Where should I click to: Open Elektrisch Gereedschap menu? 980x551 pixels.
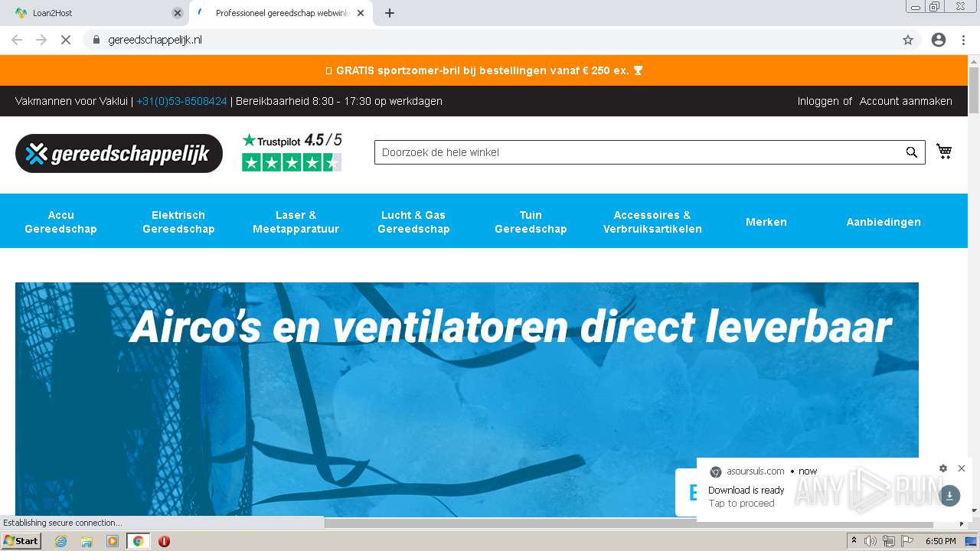(178, 222)
